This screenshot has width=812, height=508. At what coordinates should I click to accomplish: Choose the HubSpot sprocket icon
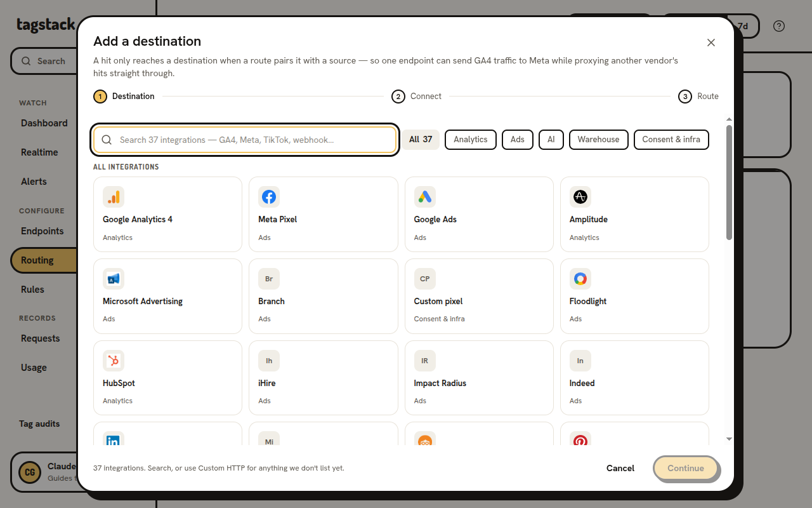[114, 361]
